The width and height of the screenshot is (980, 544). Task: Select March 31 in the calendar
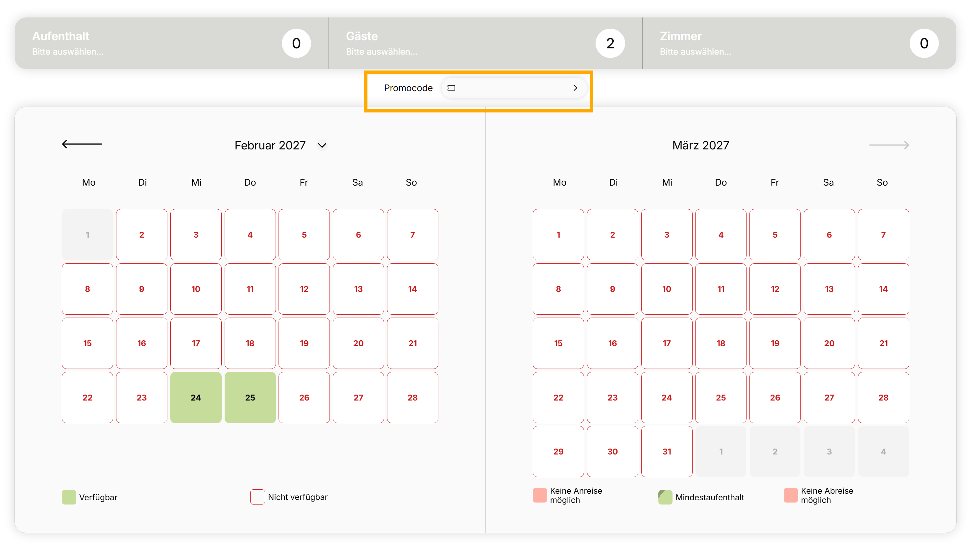(x=667, y=452)
